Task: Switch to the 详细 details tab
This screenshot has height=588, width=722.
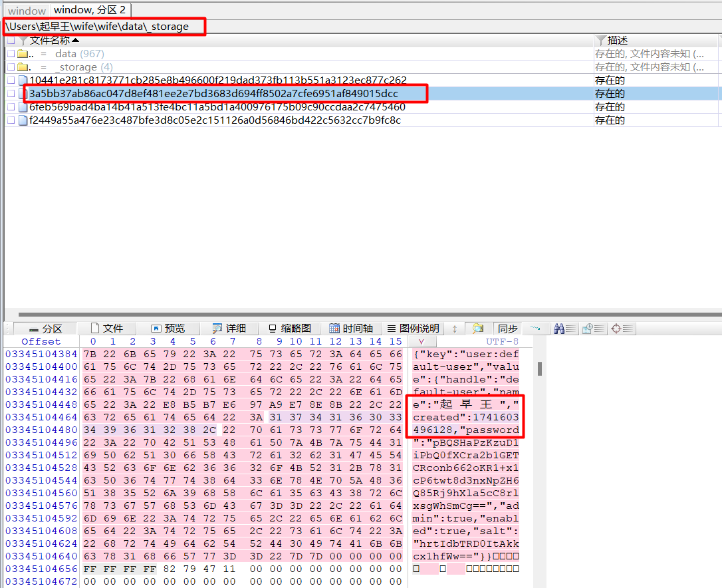Action: point(229,329)
